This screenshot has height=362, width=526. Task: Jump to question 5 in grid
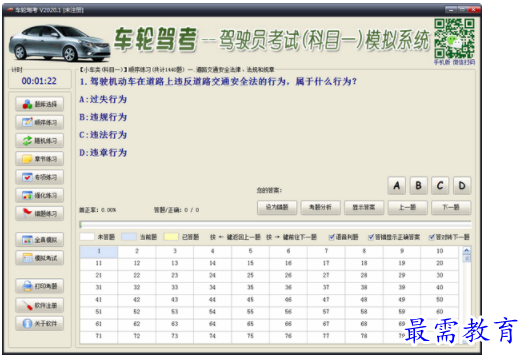250,251
